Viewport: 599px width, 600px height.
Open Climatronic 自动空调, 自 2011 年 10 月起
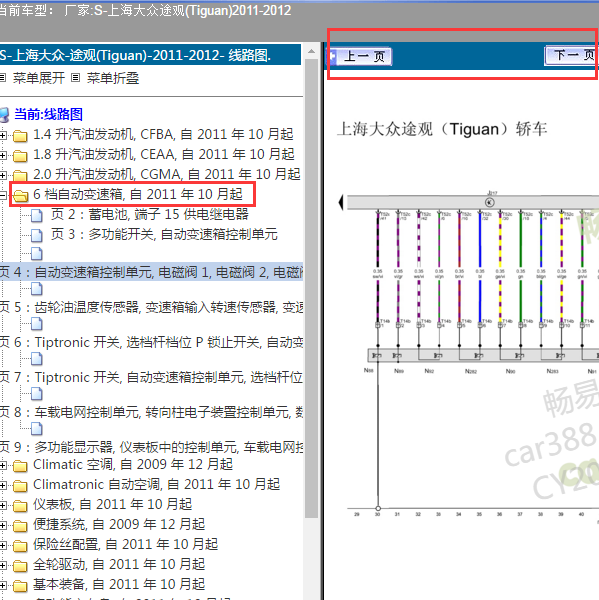pyautogui.click(x=157, y=484)
